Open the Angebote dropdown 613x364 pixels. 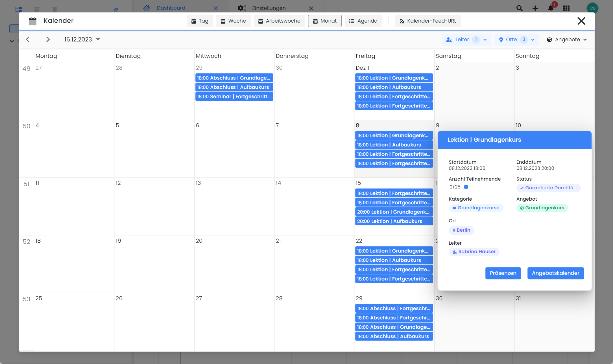tap(567, 40)
